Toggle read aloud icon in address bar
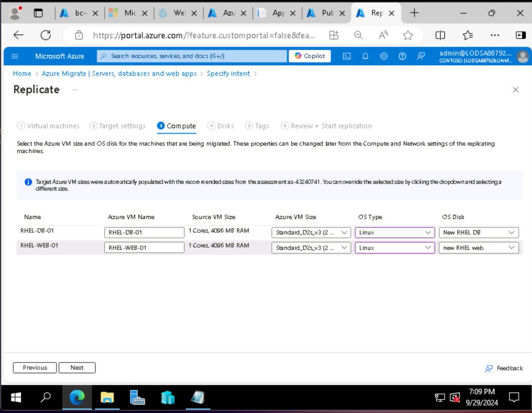 point(383,35)
